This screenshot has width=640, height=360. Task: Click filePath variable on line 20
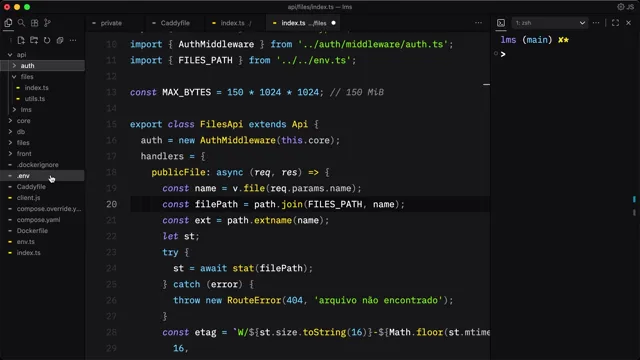click(216, 204)
